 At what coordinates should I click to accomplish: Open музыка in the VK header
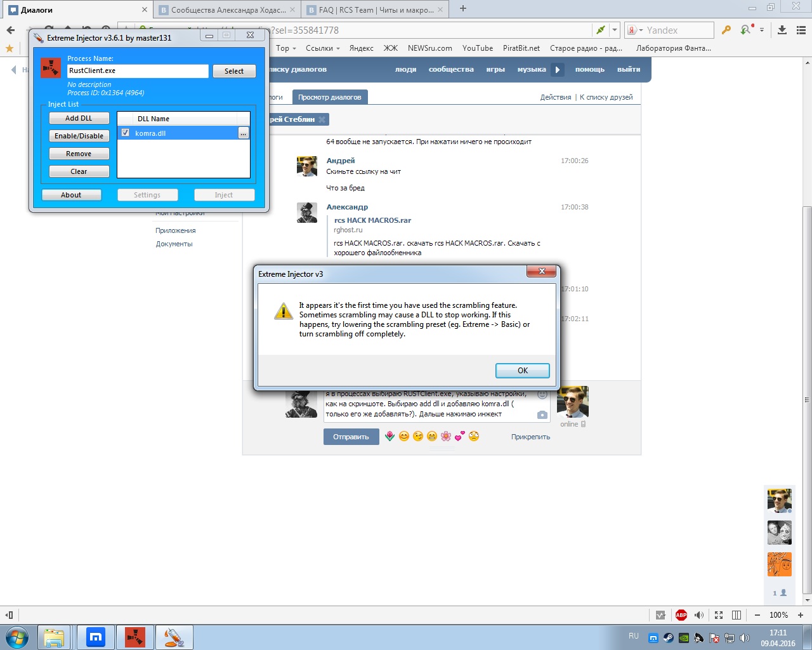pyautogui.click(x=532, y=69)
